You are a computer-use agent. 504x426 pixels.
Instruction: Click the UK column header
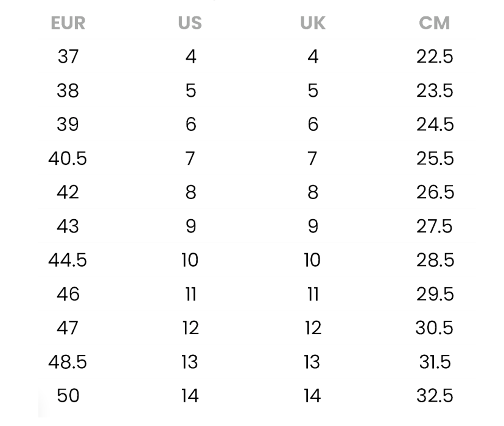(x=312, y=23)
